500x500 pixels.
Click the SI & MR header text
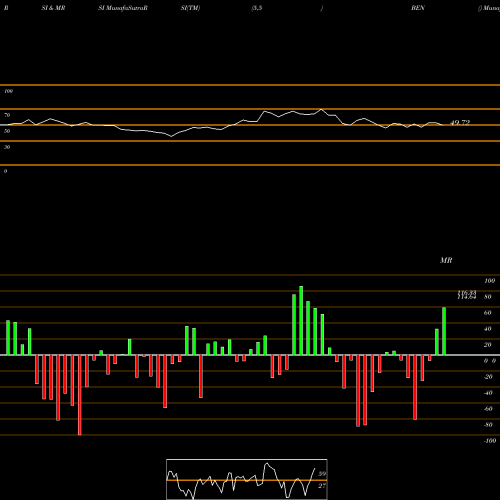click(x=53, y=8)
